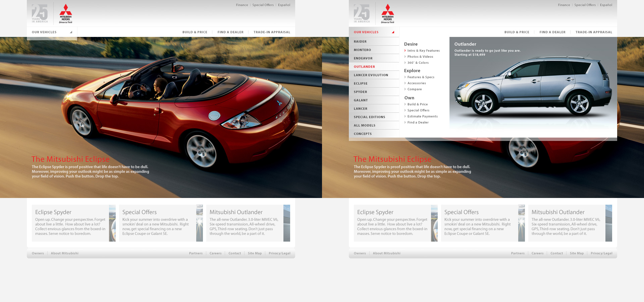Viewport: 644px width, 302px height.
Task: Switch to Español in right page header
Action: (606, 5)
